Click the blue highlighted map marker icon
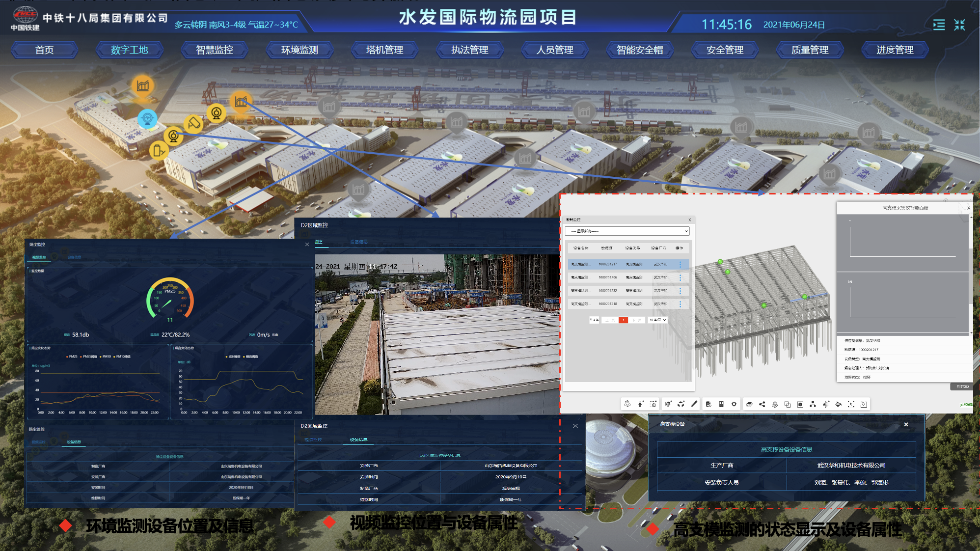Viewport: 980px width, 551px height. 147,118
